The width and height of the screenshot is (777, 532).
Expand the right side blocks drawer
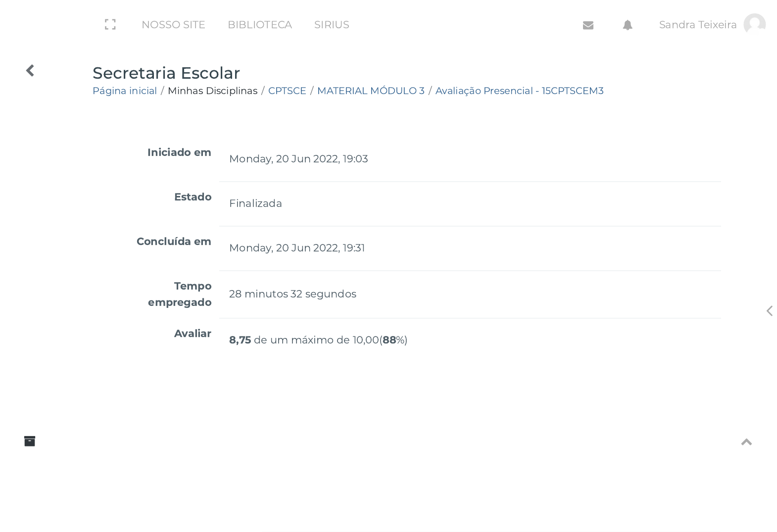(x=769, y=311)
